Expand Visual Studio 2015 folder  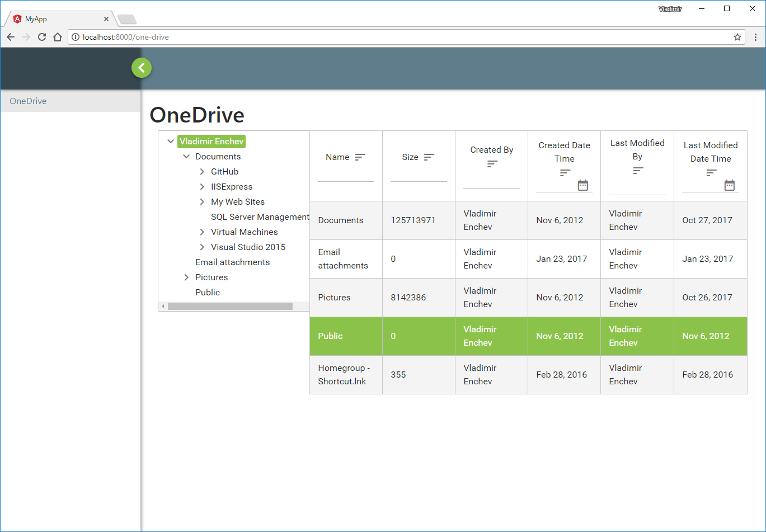coord(202,247)
